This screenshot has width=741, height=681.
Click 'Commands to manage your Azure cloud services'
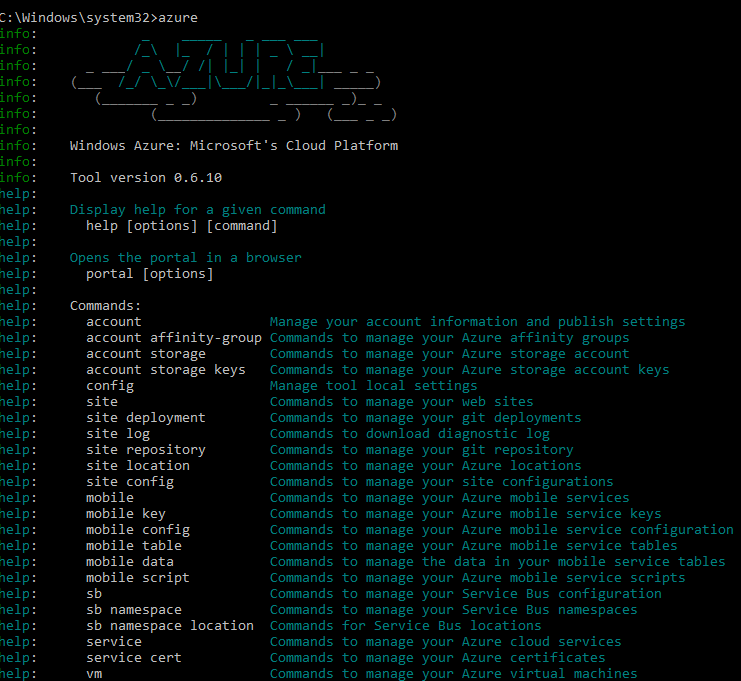point(445,642)
